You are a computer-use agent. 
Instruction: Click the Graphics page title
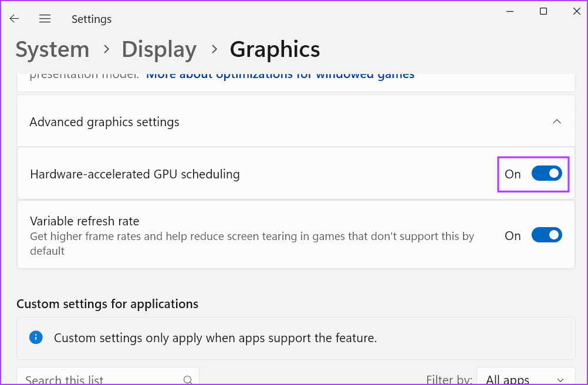(x=275, y=49)
